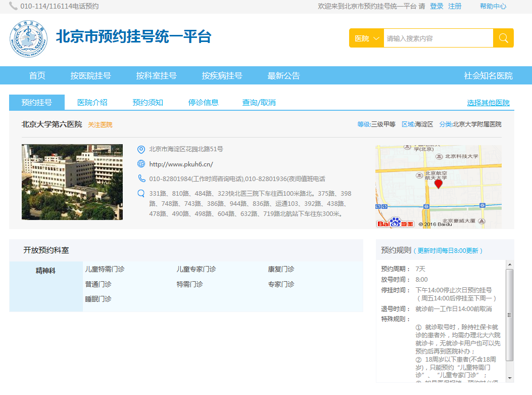
Task: Click scroll-down arrow in 预约规则 panel
Action: click(510, 378)
